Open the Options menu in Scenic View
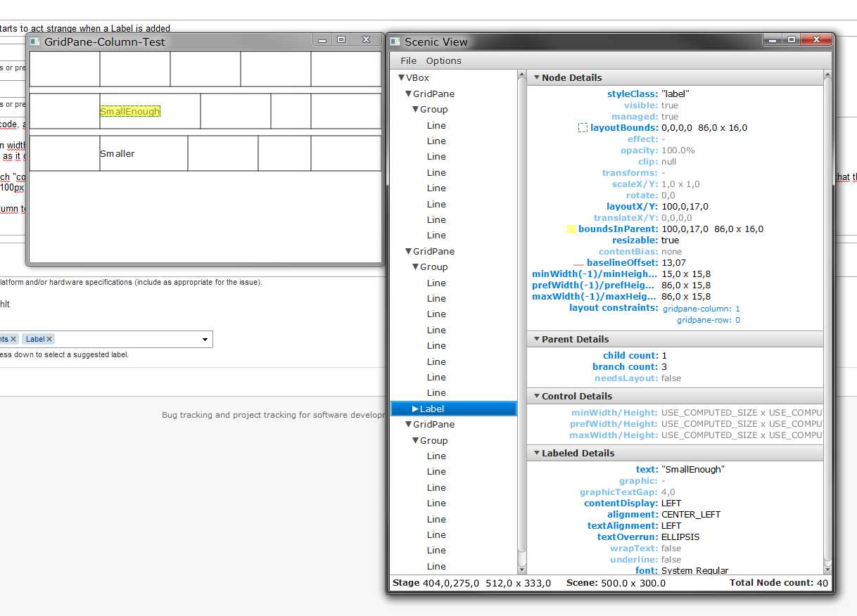The width and height of the screenshot is (857, 616). [x=443, y=61]
